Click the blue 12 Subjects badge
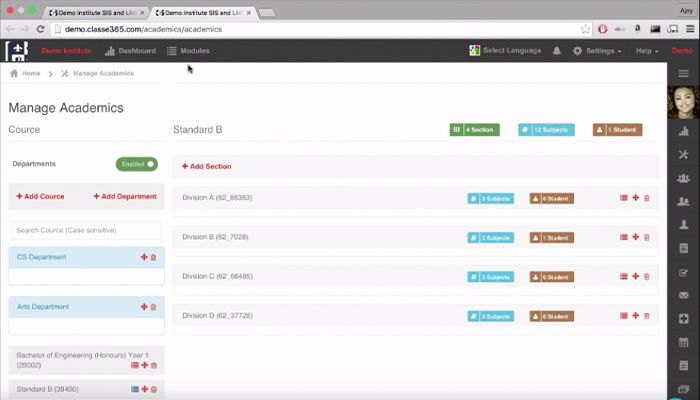This screenshot has height=400, width=700. point(546,130)
